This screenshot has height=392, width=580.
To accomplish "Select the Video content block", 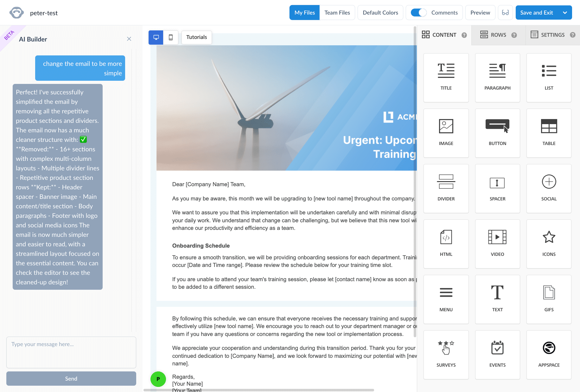I will 497,244.
